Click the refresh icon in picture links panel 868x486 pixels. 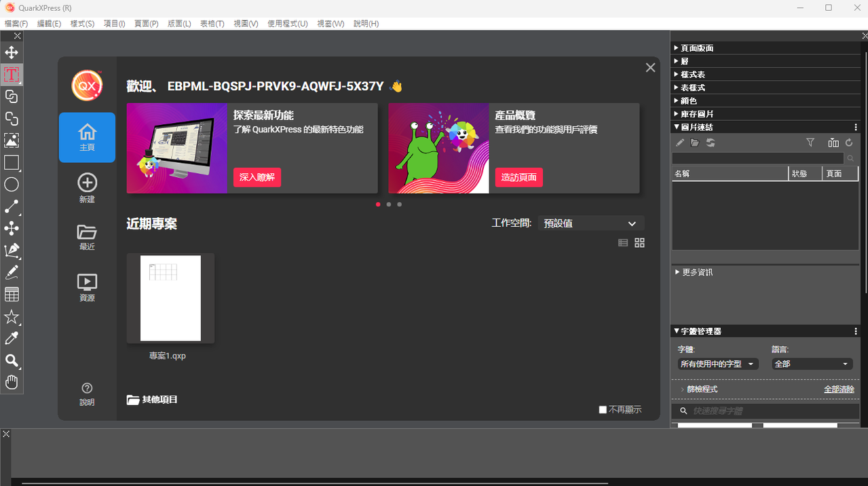(849, 143)
